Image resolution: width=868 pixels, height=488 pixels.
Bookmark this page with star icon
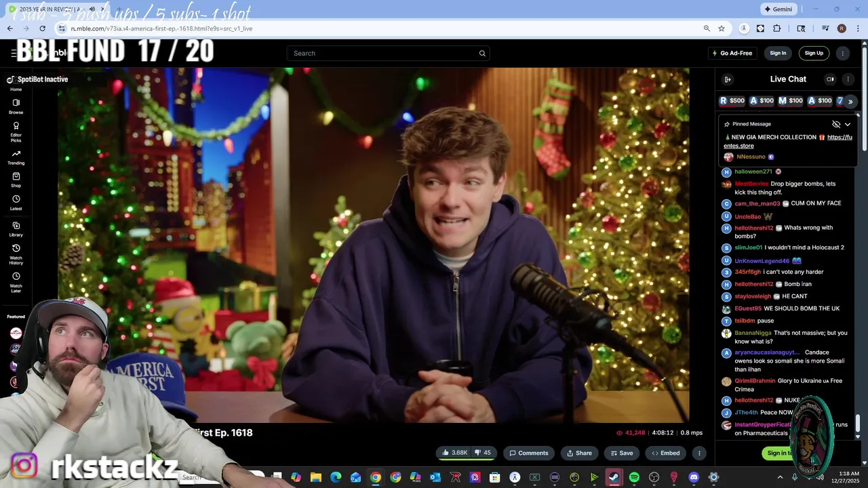722,28
